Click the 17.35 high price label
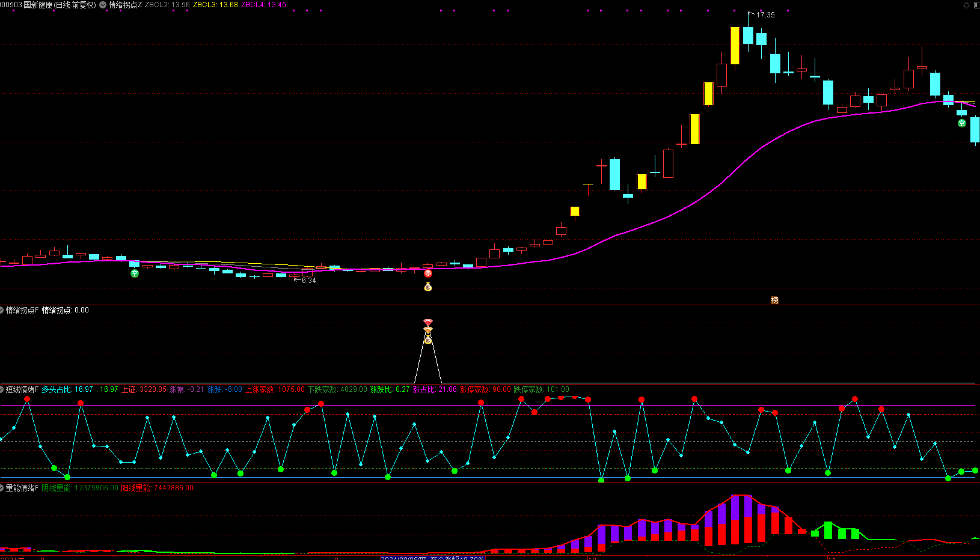Viewport: 980px width, 560px height. tap(765, 15)
